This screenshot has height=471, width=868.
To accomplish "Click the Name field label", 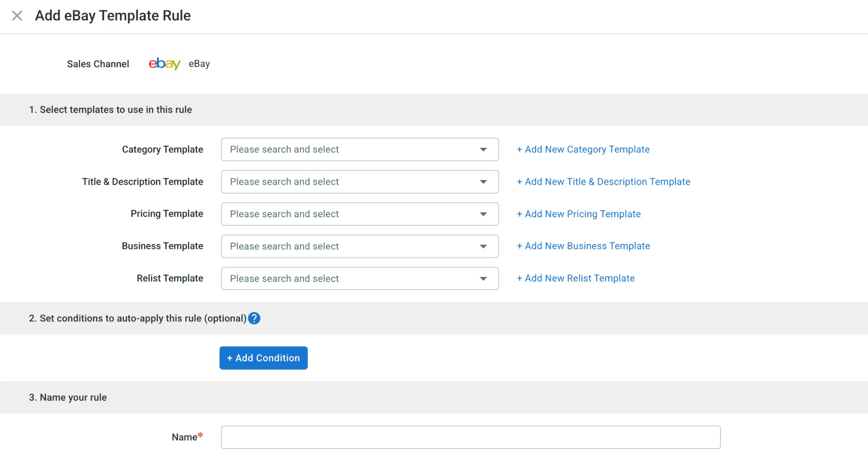I will (187, 437).
